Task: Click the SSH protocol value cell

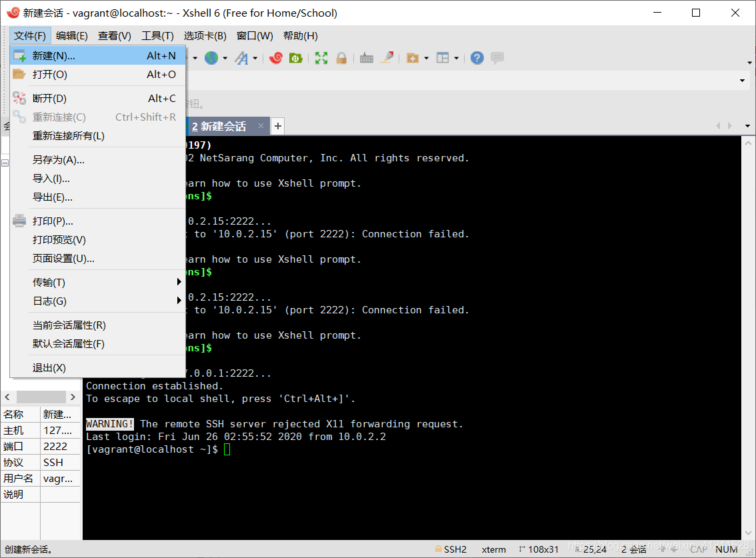Action: coord(60,462)
